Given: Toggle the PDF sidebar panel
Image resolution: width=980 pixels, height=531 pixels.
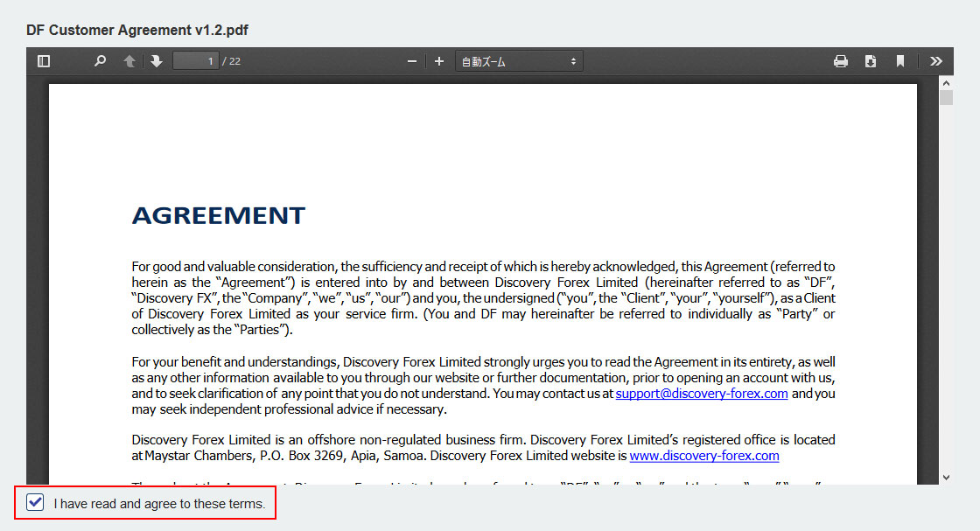Looking at the screenshot, I should tap(44, 61).
